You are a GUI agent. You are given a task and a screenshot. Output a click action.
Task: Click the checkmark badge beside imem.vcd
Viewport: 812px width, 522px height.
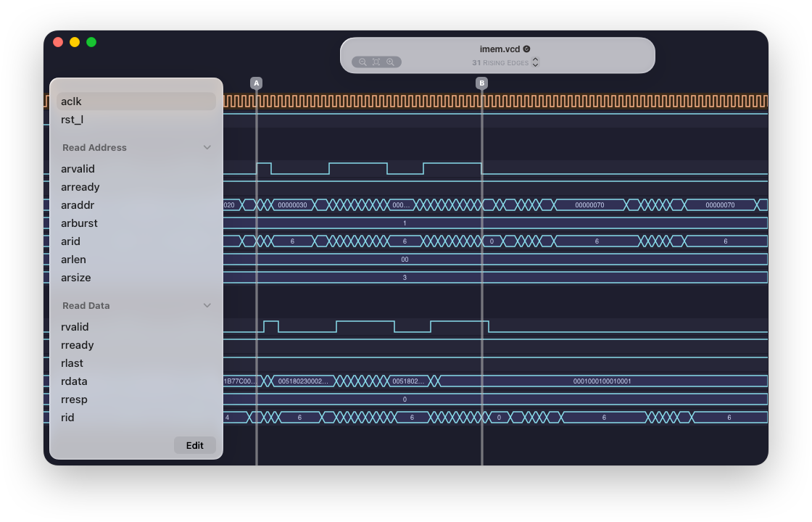pyautogui.click(x=526, y=49)
